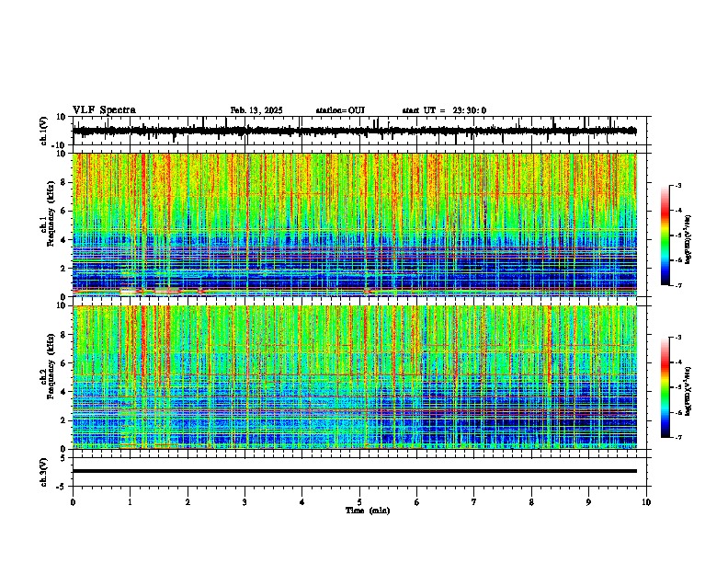This screenshot has width=728, height=563.
Task: Click the "-3" label on ch.1 colorbar
Action: pyautogui.click(x=678, y=185)
